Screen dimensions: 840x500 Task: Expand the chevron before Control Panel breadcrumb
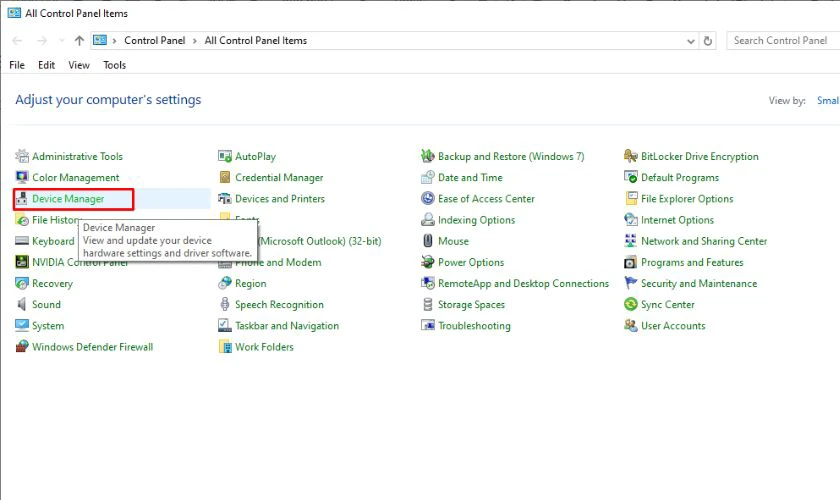114,41
